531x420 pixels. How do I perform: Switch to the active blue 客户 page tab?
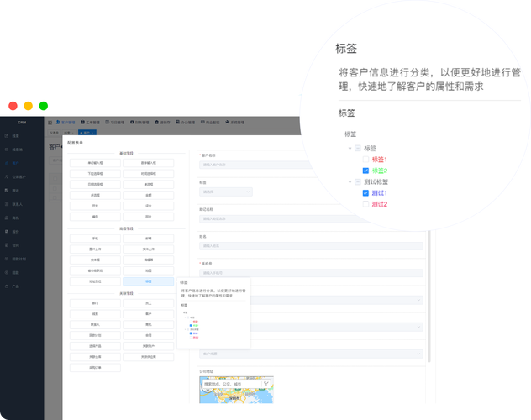click(87, 133)
